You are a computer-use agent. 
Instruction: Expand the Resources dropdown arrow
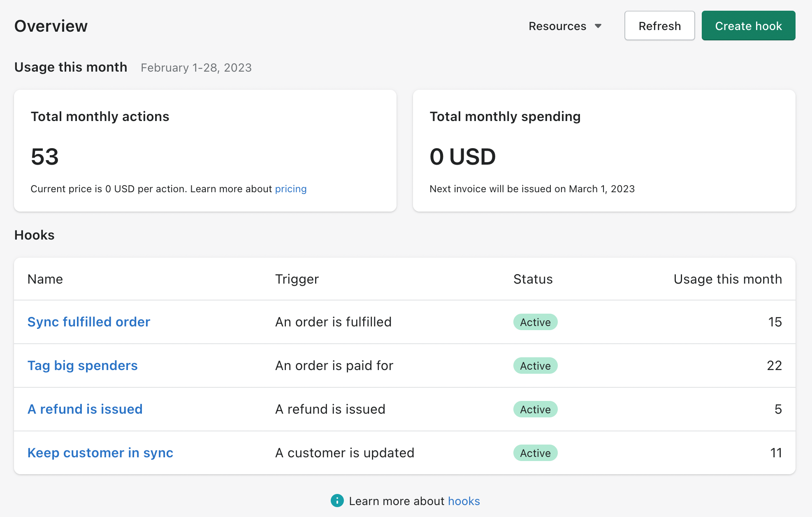[598, 26]
